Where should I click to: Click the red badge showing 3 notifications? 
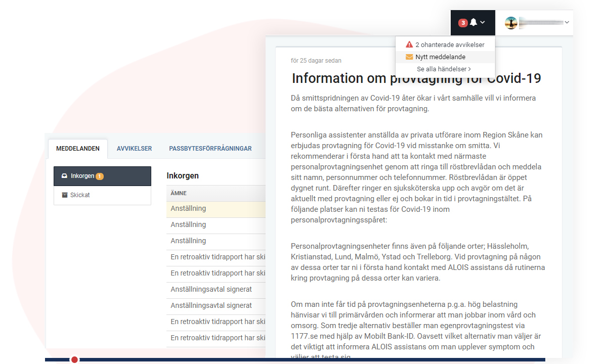pos(463,22)
